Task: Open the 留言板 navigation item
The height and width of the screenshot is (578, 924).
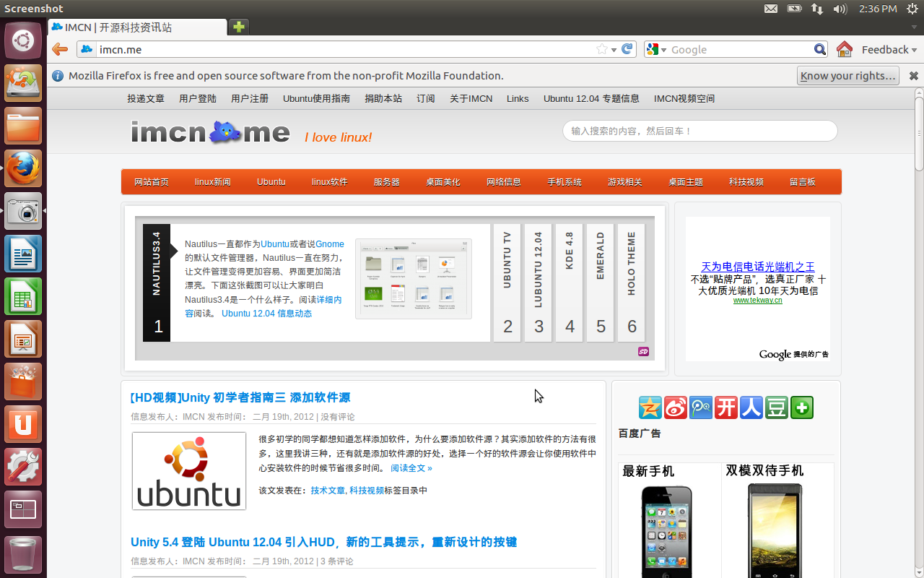Action: pyautogui.click(x=803, y=182)
